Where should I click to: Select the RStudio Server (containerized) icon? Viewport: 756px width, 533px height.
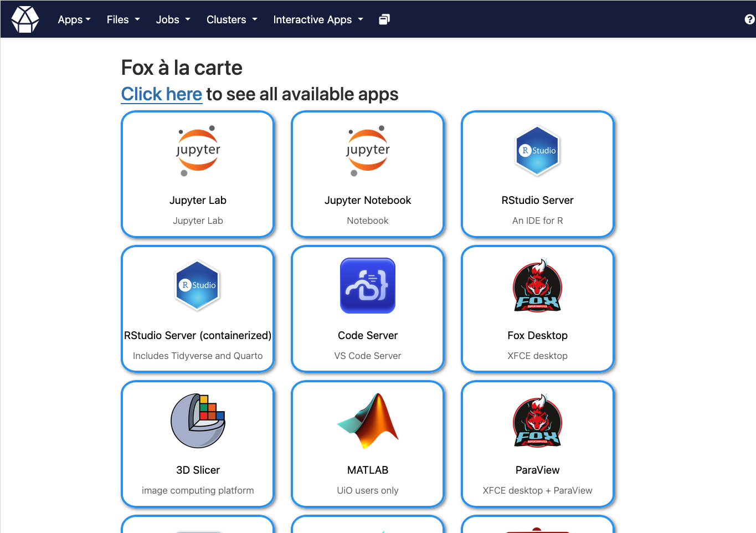[x=198, y=285]
